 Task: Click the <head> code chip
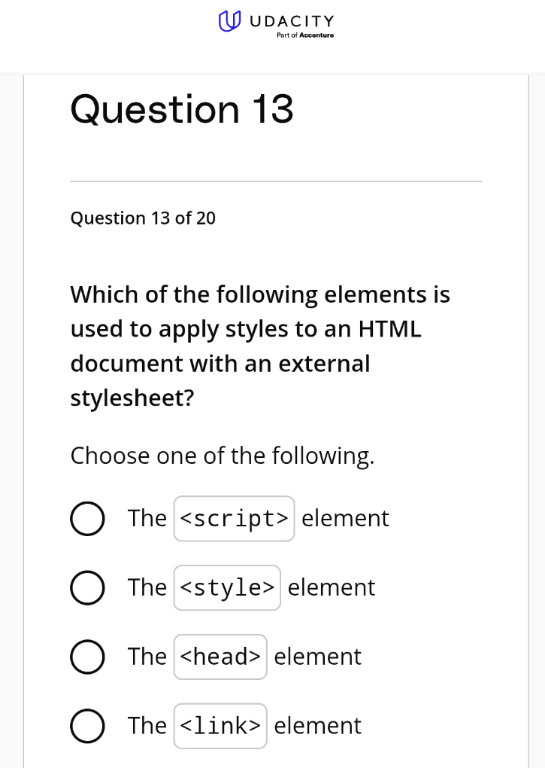[220, 657]
